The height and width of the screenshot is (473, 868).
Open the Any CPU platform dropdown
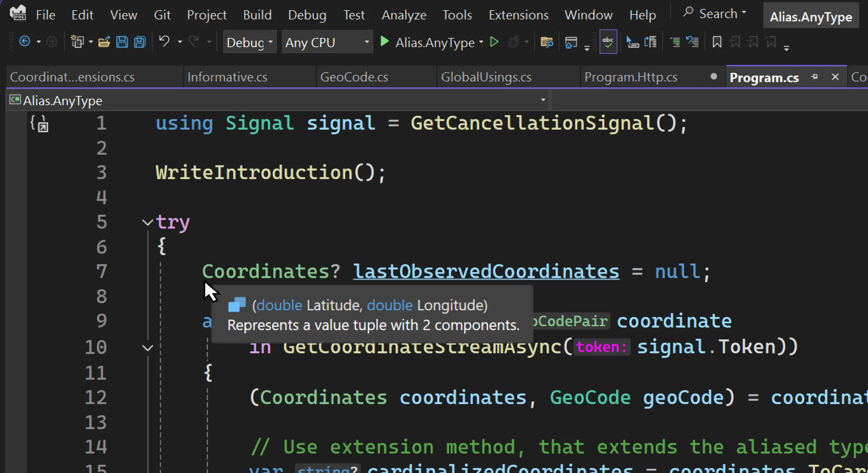pos(327,42)
